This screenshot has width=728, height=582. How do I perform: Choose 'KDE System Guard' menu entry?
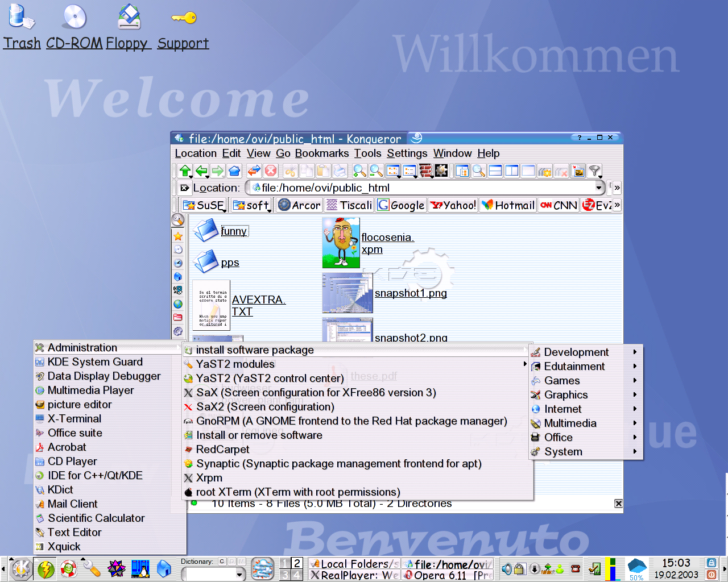click(109, 362)
